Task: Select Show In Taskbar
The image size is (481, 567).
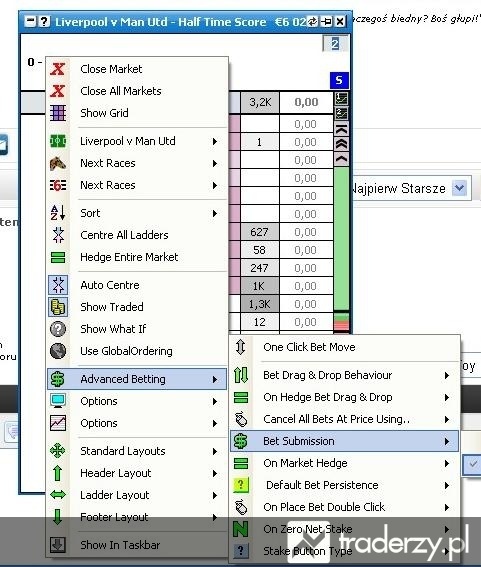Action: (137, 545)
